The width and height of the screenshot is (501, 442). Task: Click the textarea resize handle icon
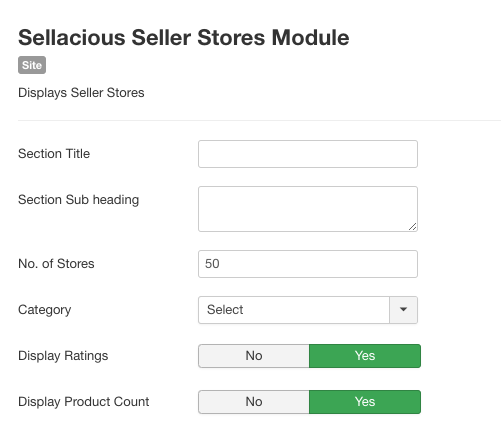(x=412, y=227)
